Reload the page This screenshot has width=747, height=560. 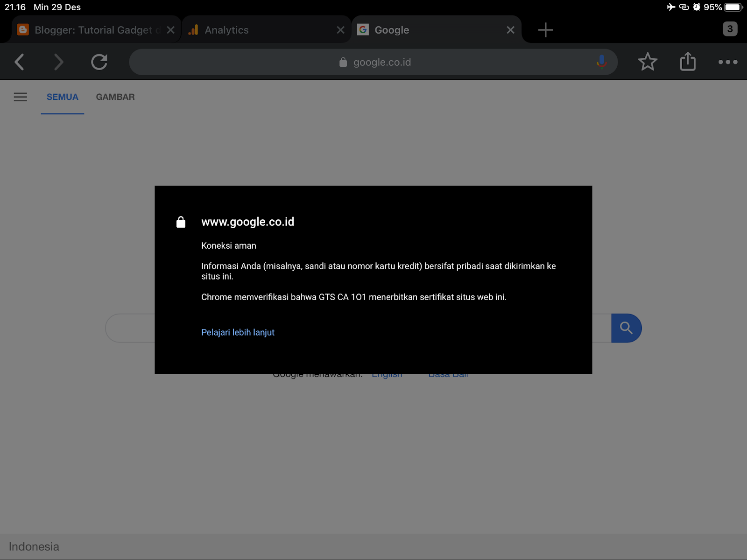point(99,62)
